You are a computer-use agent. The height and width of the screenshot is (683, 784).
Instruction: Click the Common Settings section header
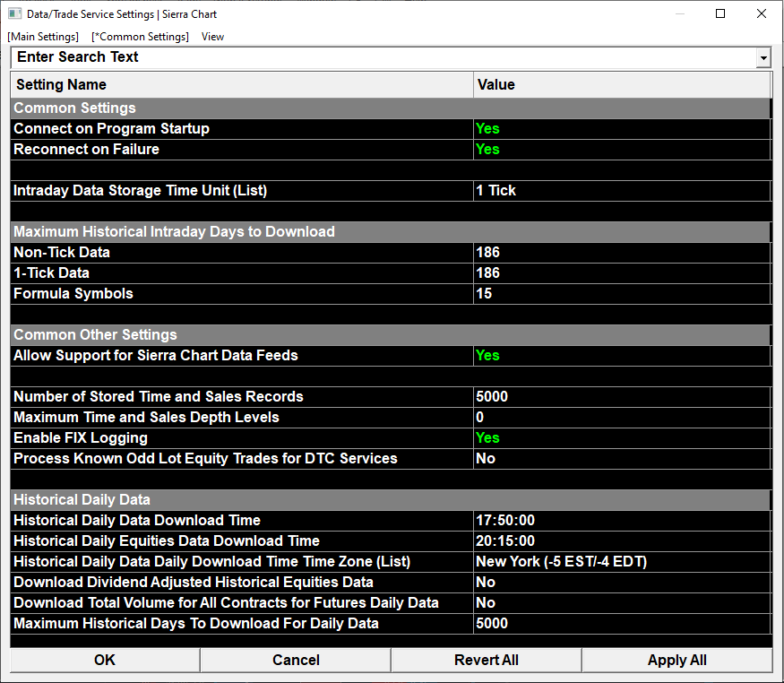(x=391, y=108)
